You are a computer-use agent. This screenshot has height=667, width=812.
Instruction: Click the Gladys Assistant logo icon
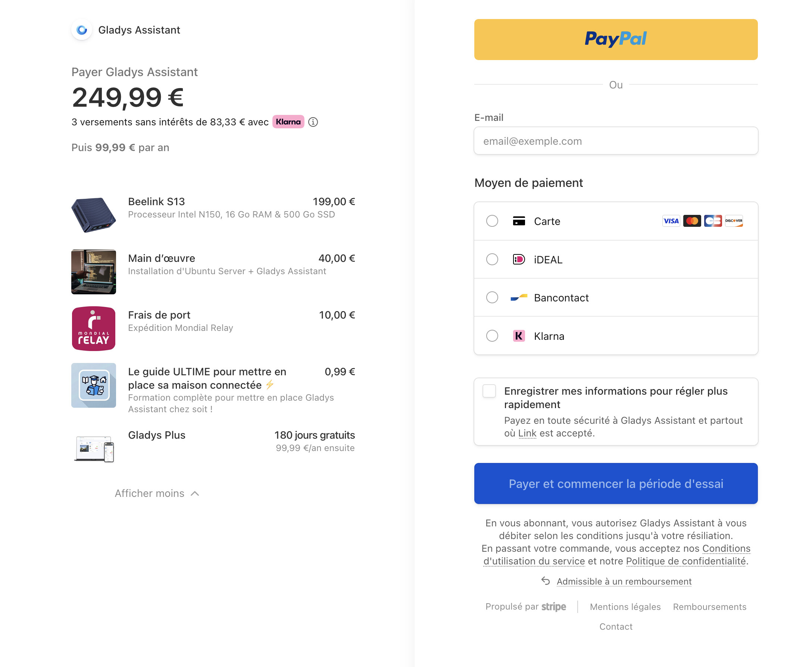point(81,30)
